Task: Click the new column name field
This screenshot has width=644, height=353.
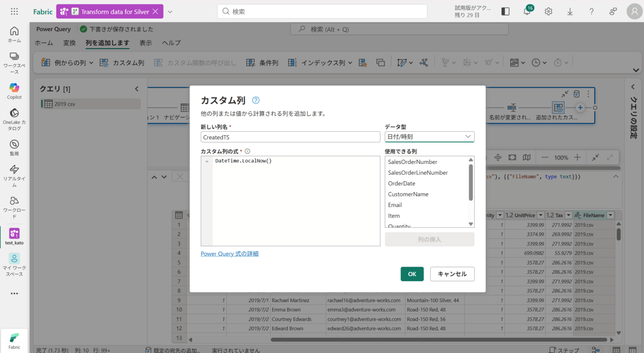Action: tap(290, 137)
